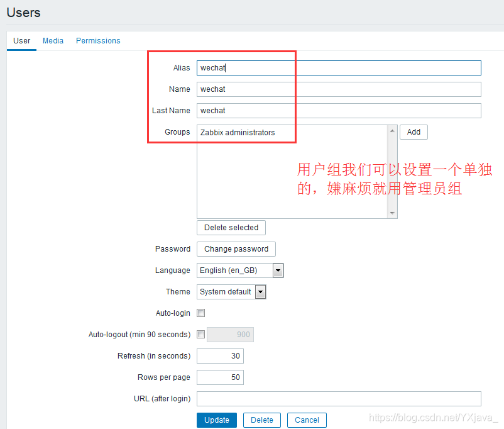504x429 pixels.
Task: Open the Permissions tab
Action: point(98,41)
